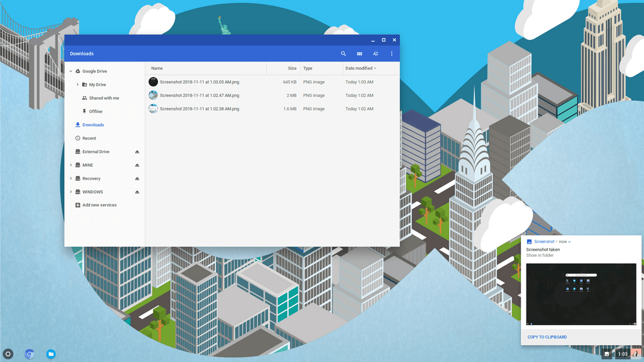Collapse the Google Drive tree
This screenshot has height=362, width=644.
click(x=71, y=71)
